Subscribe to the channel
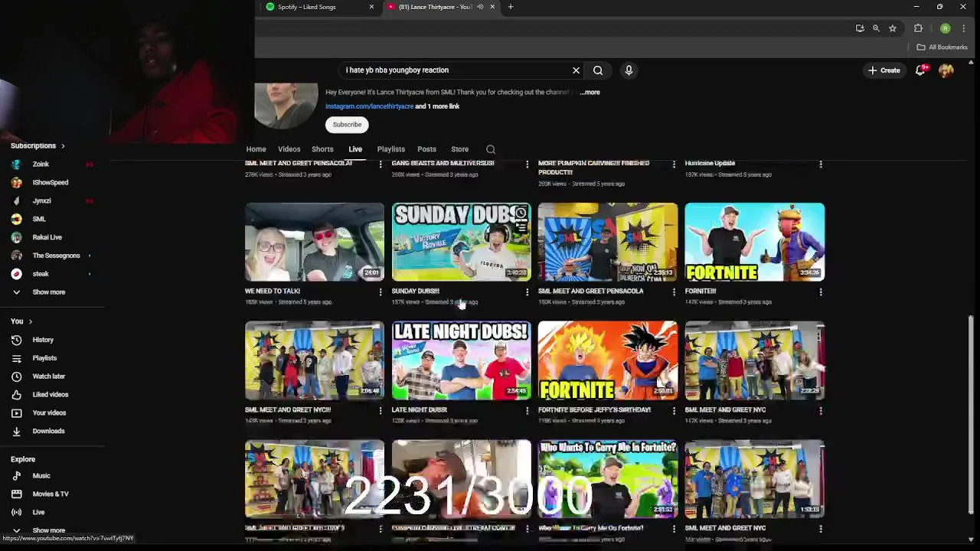980x551 pixels. [347, 125]
